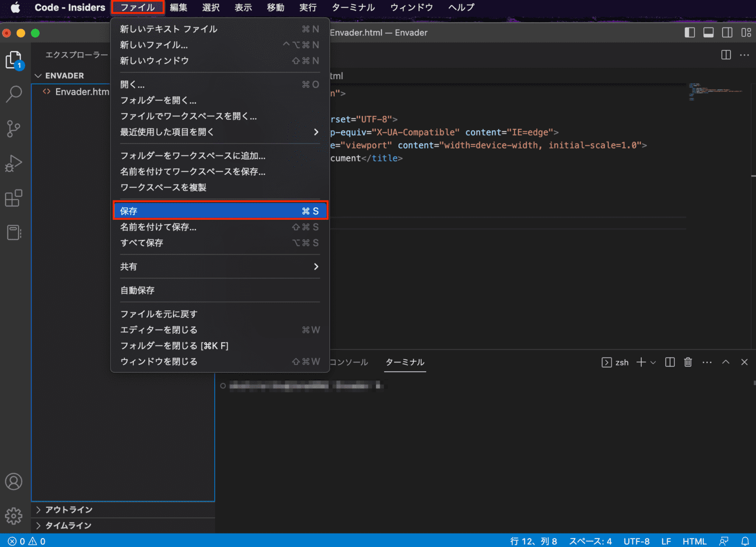Select Envader.html in the explorer tree
Image resolution: width=756 pixels, height=547 pixels.
tap(82, 92)
